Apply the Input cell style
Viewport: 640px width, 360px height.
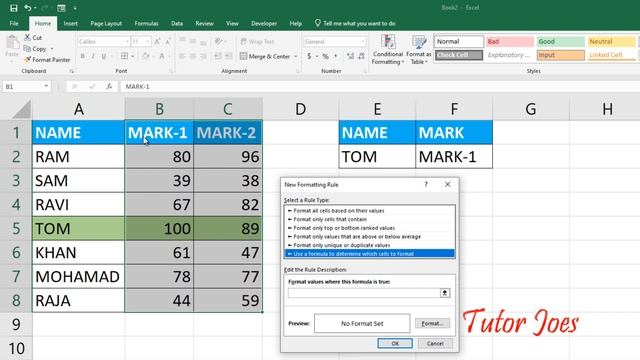coord(560,55)
